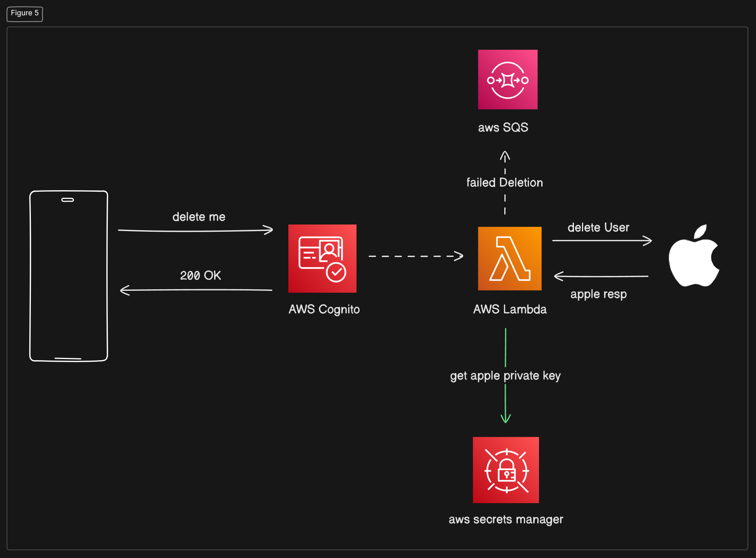Select the 'delete User' arrow label
756x558 pixels.
click(x=598, y=228)
